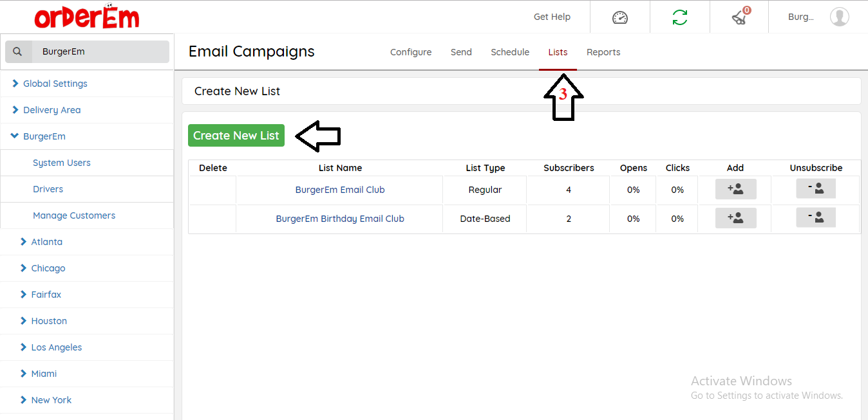The height and width of the screenshot is (420, 868).
Task: Unsubscribe user from BurgerEm Birthday Email Club
Action: 815,218
